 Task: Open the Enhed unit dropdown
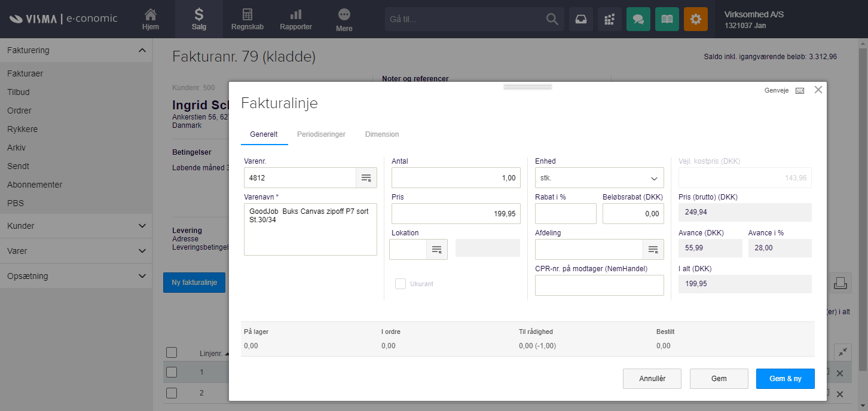(x=599, y=178)
